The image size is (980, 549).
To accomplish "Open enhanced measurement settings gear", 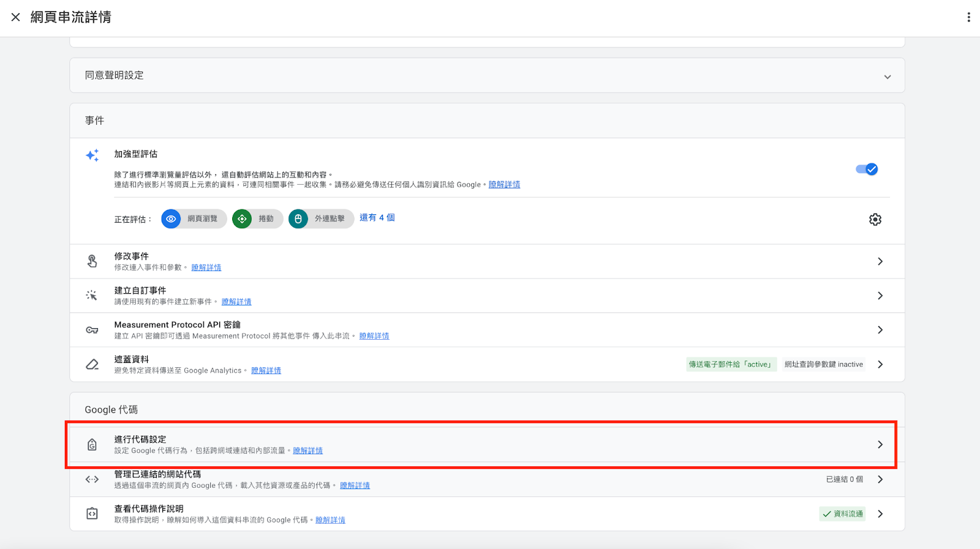I will (x=875, y=219).
